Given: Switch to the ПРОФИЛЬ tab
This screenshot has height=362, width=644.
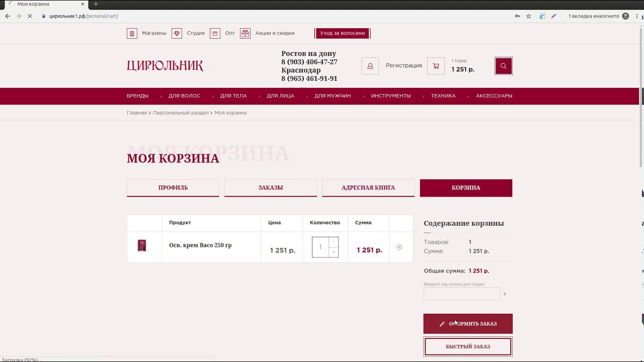Looking at the screenshot, I should [x=173, y=188].
